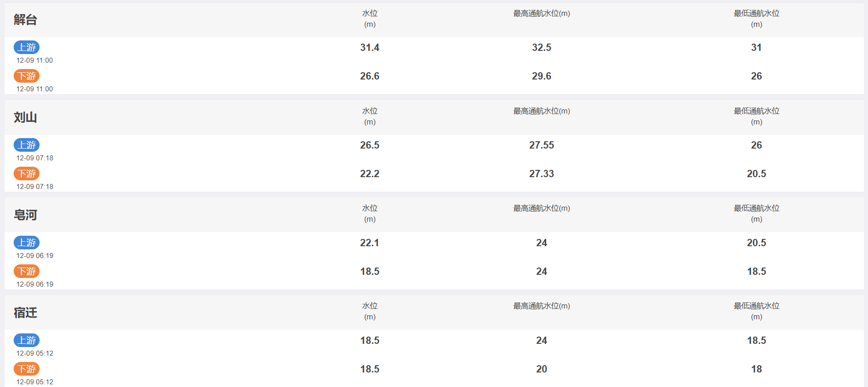Click 解台 downstream max level 29.6

[x=542, y=76]
